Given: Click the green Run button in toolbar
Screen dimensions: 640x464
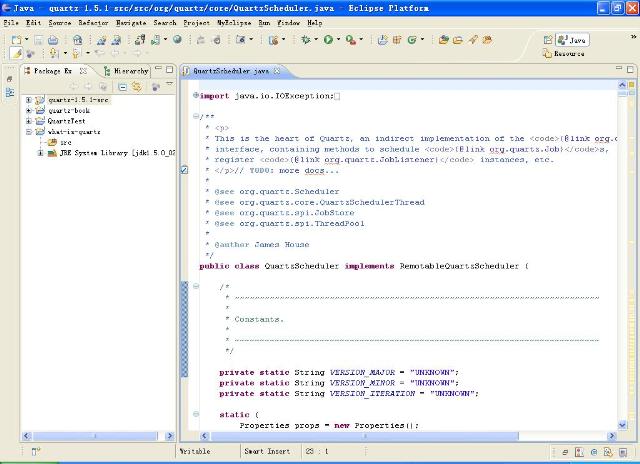Looking at the screenshot, I should (327, 40).
